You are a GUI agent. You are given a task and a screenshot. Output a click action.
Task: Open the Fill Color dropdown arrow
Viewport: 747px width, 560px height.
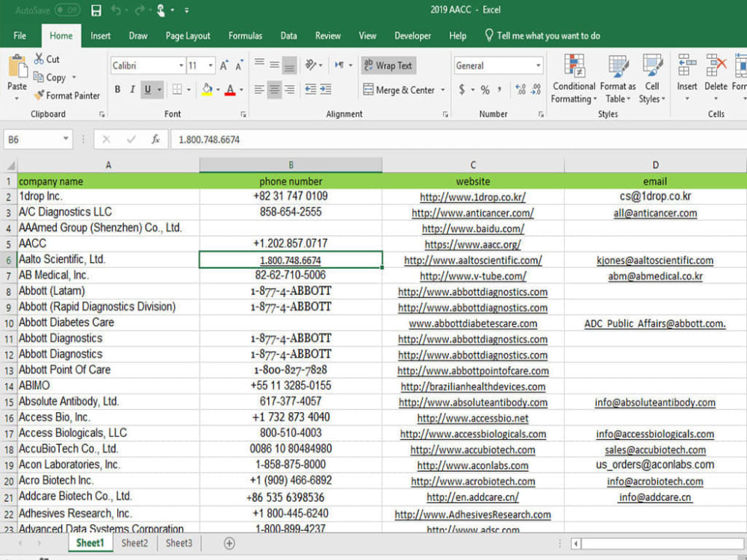pos(218,90)
